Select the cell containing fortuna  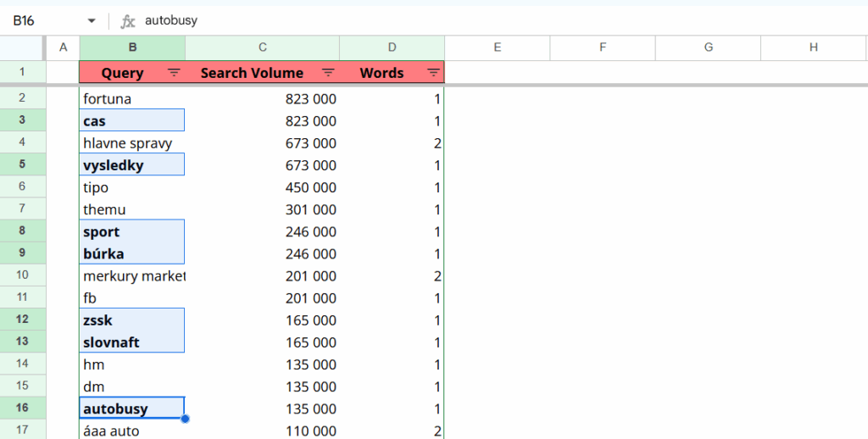click(x=132, y=99)
